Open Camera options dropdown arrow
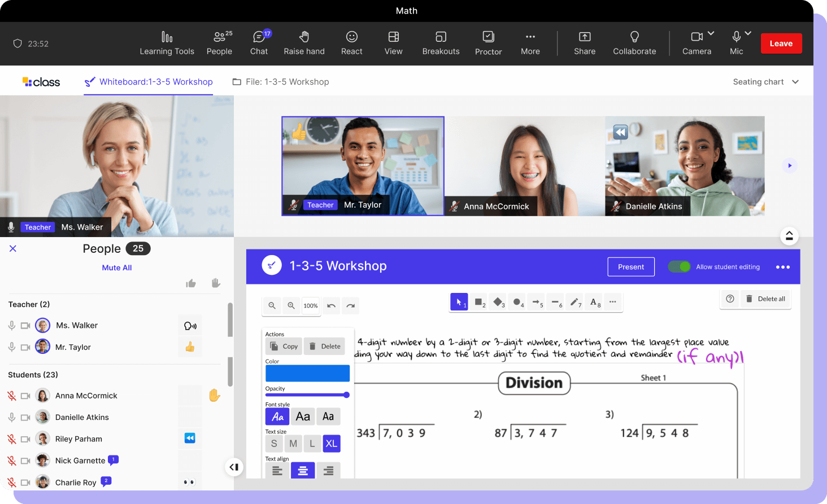This screenshot has height=504, width=827. pyautogui.click(x=711, y=33)
